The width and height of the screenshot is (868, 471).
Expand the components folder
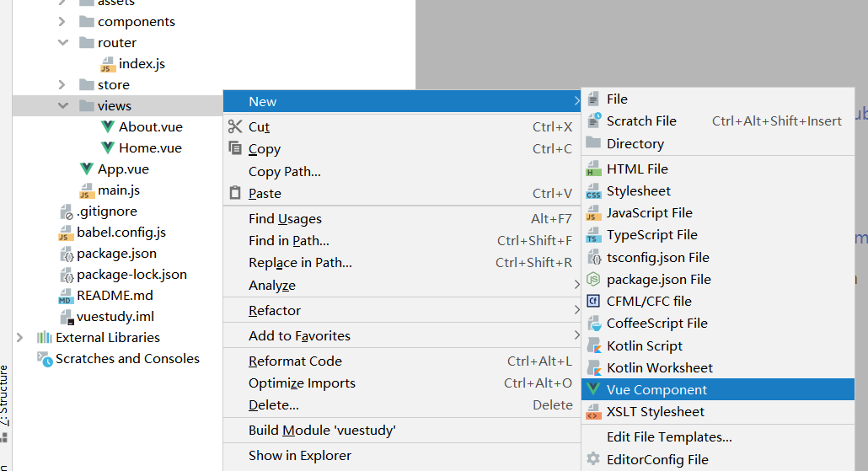pyautogui.click(x=62, y=22)
